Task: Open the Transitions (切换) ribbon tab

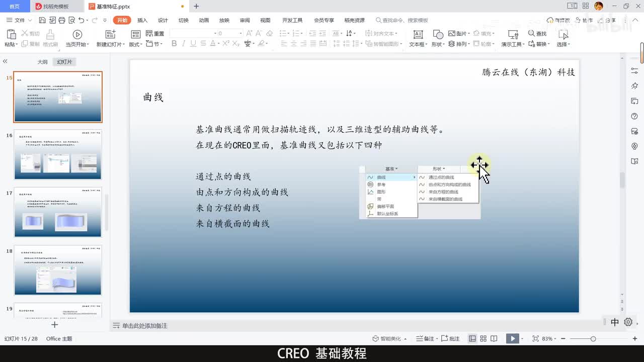Action: click(x=183, y=20)
